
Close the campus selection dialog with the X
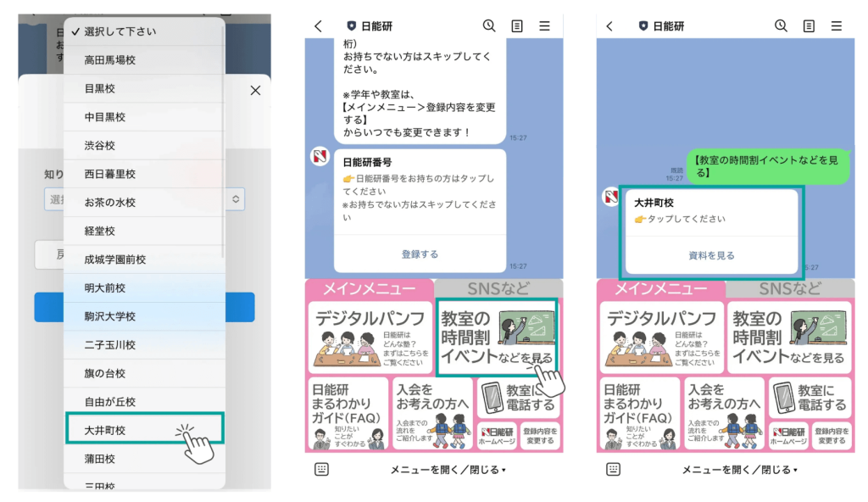[255, 90]
